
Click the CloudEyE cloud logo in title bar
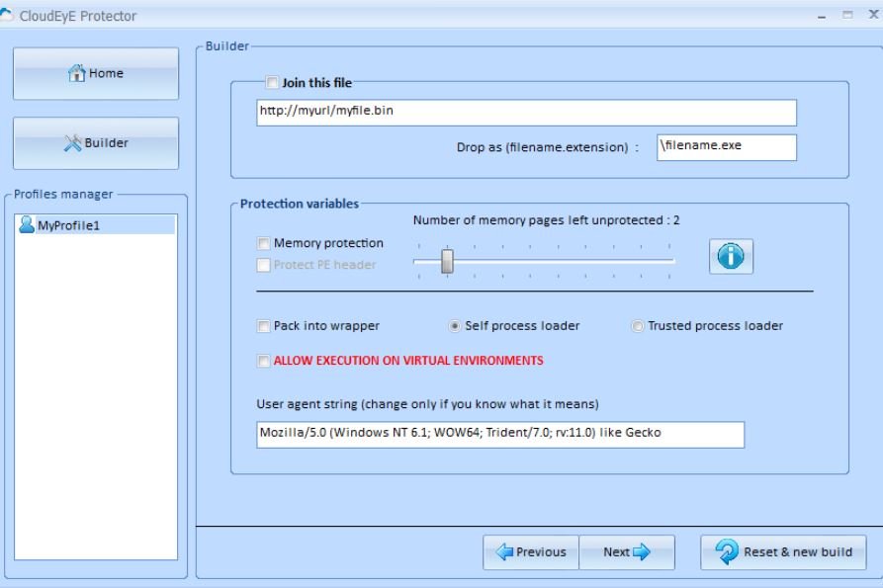tap(6, 15)
